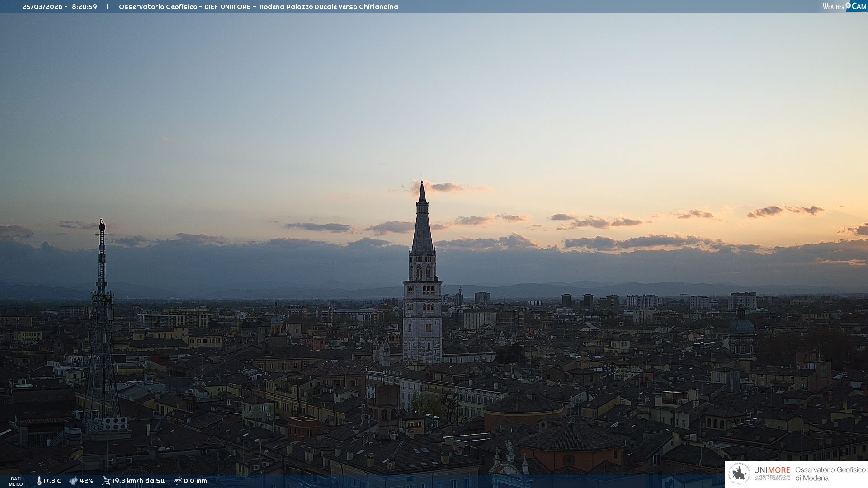
Task: Click the UNIMORE wordmark logo
Action: pyautogui.click(x=772, y=471)
